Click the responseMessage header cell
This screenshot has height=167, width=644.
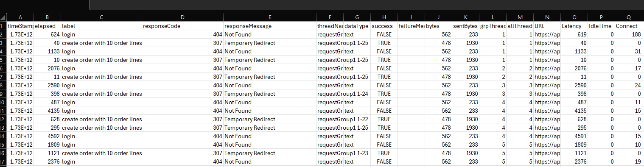[270, 26]
